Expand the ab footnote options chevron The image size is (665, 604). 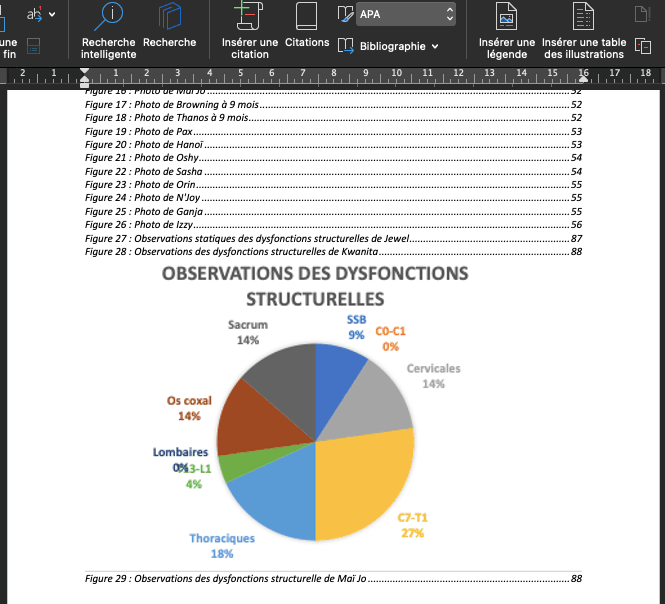[x=52, y=14]
